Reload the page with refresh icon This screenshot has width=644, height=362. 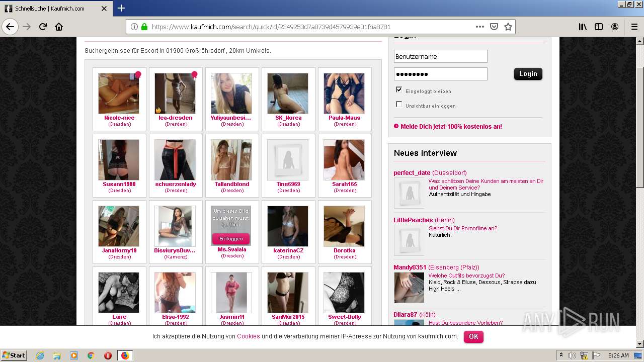[43, 27]
